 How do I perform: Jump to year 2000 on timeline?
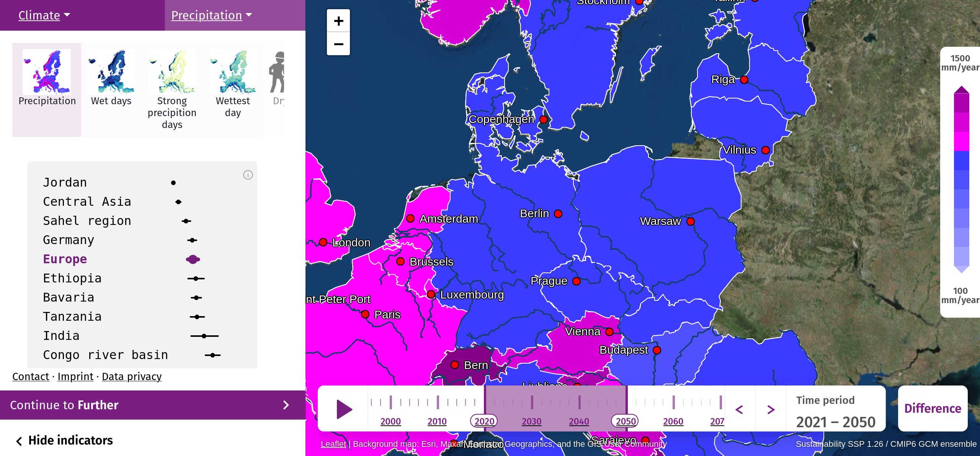point(390,421)
